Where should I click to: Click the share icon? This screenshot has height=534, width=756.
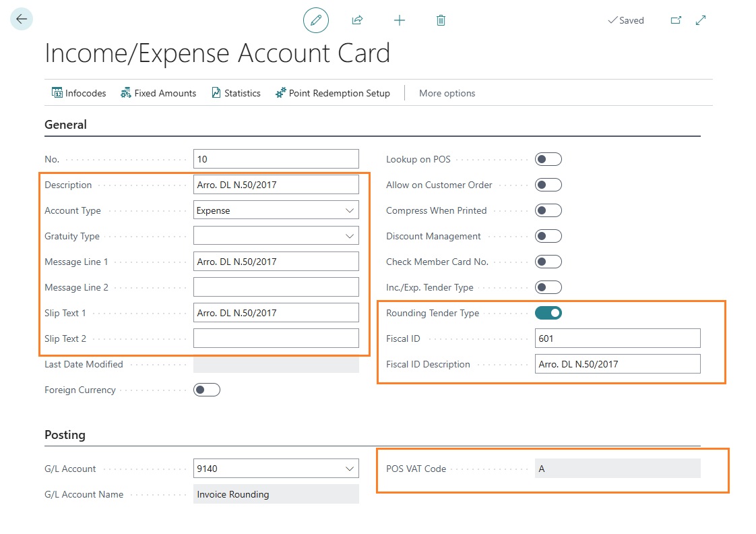357,20
